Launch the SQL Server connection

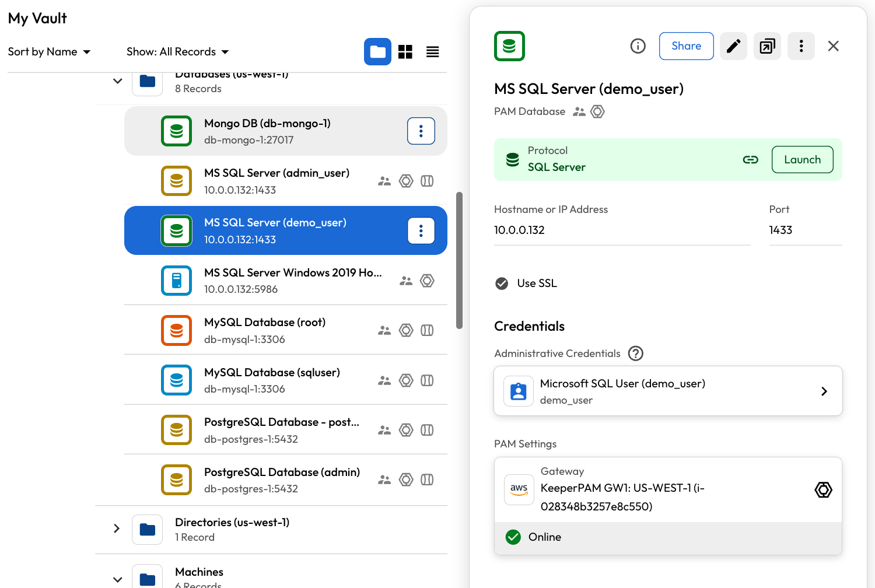[802, 160]
